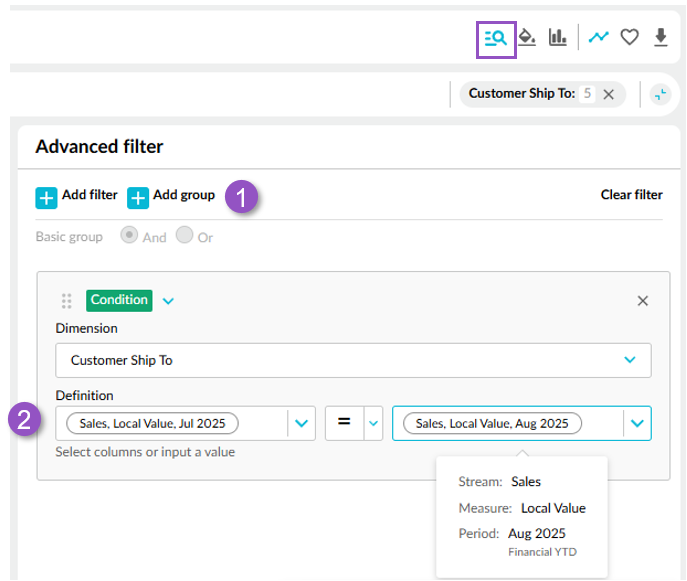Expand the Condition type chevron
This screenshot has width=687, height=581.
[x=168, y=301]
